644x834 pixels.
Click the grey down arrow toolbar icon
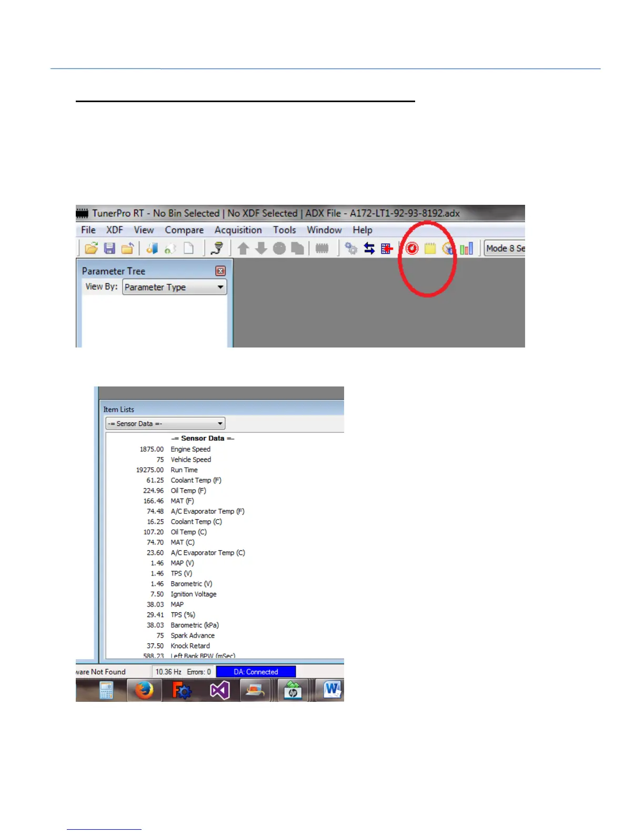point(261,249)
